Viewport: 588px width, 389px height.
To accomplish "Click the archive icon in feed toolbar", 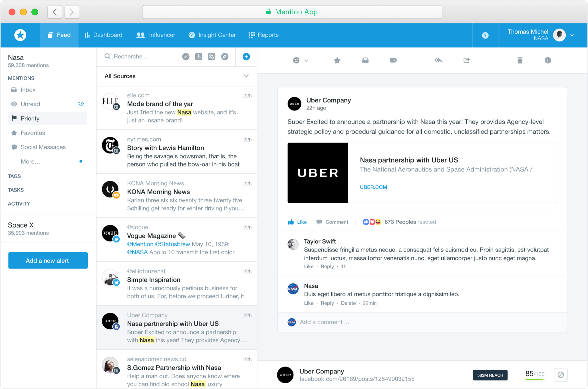I will (198, 56).
